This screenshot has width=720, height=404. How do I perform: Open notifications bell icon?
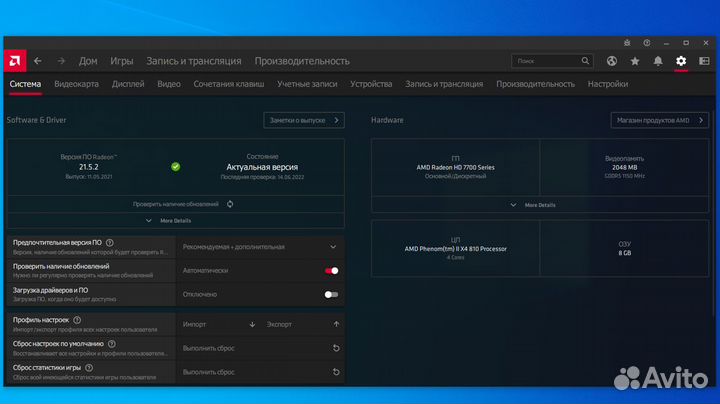pyautogui.click(x=658, y=61)
